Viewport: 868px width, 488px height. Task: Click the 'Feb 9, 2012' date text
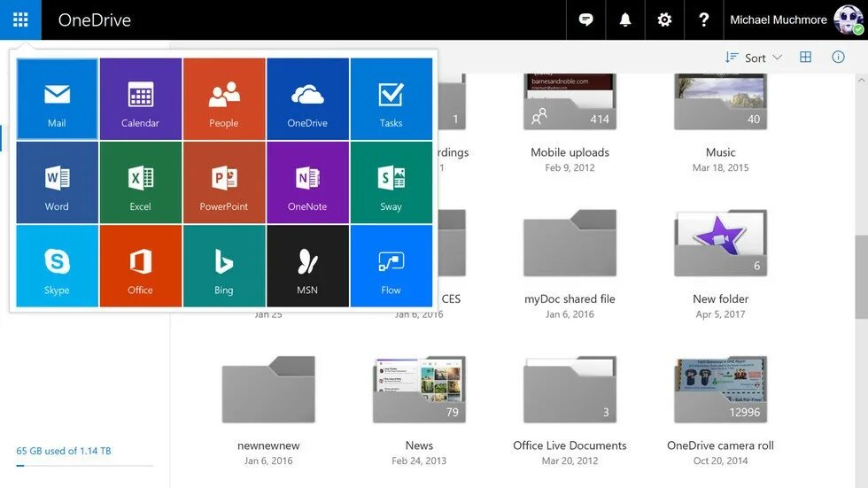(x=570, y=167)
